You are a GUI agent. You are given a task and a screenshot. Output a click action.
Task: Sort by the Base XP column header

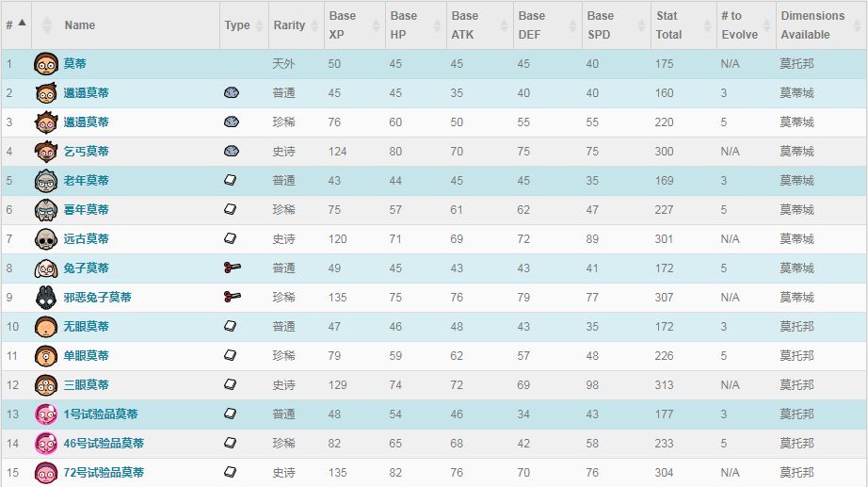[354, 24]
